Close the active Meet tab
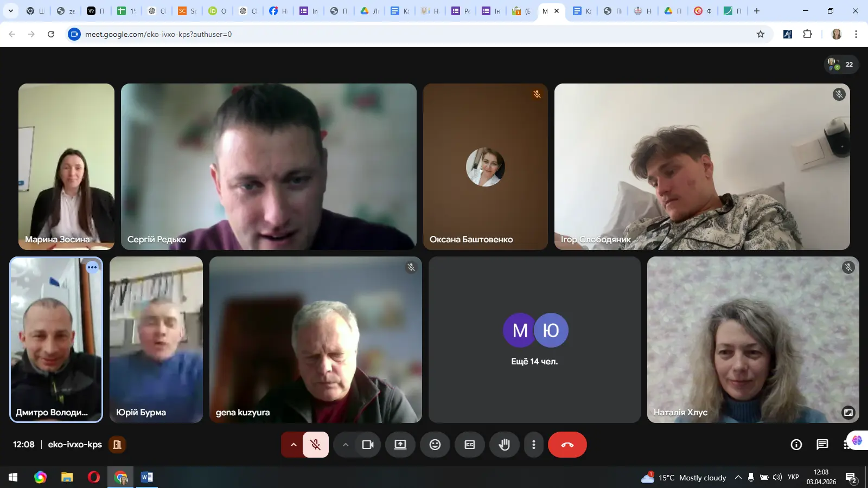 coord(556,11)
